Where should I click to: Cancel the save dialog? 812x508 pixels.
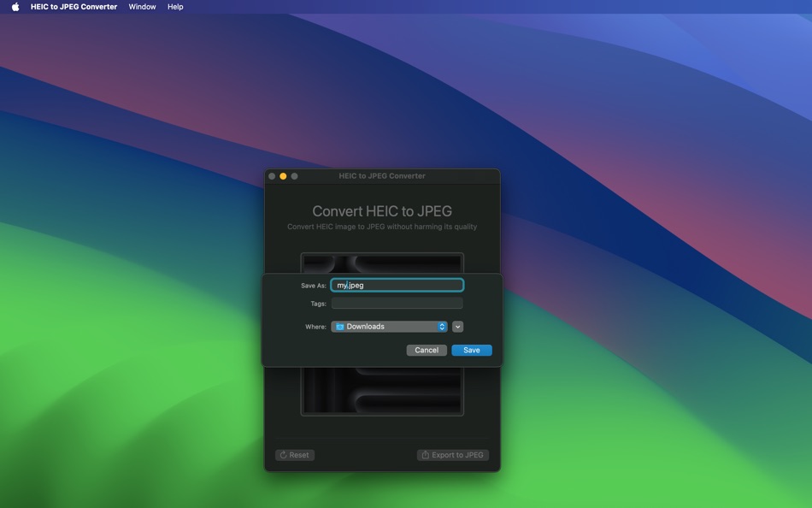(x=427, y=350)
